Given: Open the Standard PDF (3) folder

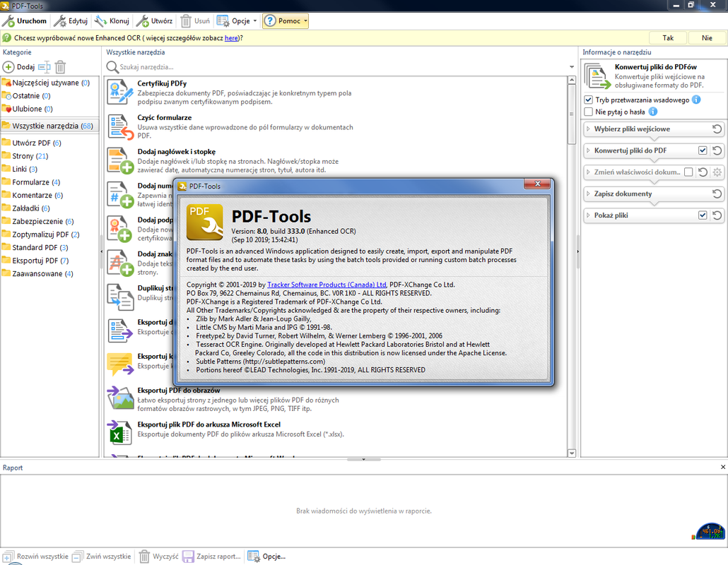Looking at the screenshot, I should (x=49, y=247).
